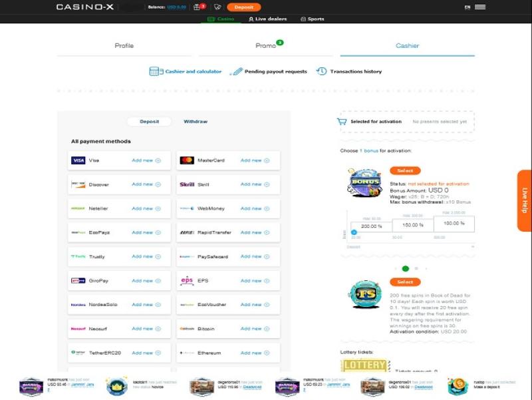Switch to the Promo tab
This screenshot has height=400, width=532.
tap(265, 45)
